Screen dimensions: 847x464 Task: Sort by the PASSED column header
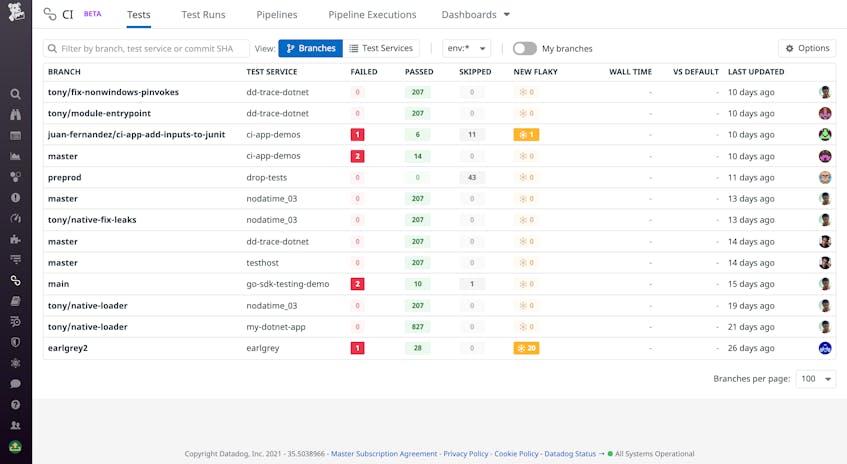pyautogui.click(x=419, y=72)
